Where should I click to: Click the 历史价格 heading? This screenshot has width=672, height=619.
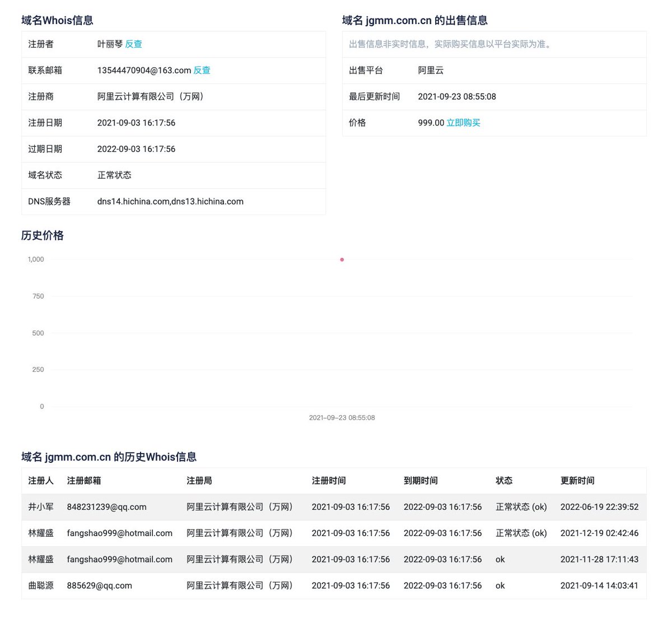pos(43,235)
